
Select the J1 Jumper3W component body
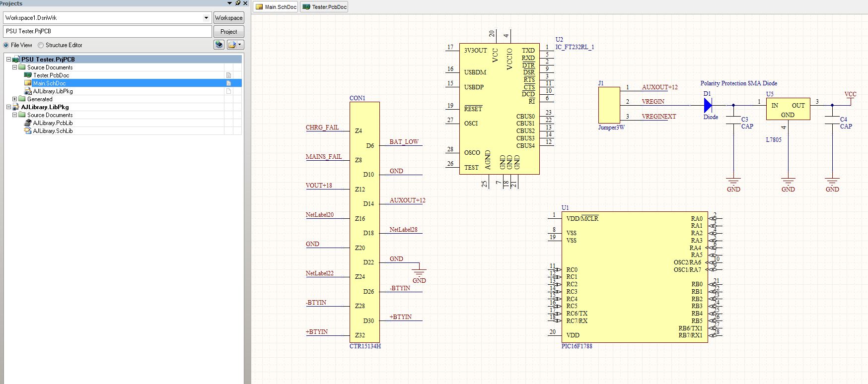click(609, 105)
